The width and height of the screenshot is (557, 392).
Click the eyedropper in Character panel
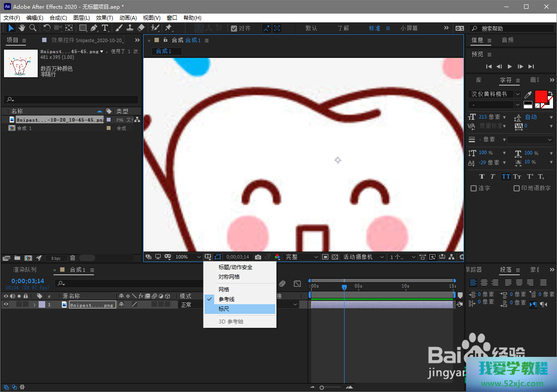528,95
